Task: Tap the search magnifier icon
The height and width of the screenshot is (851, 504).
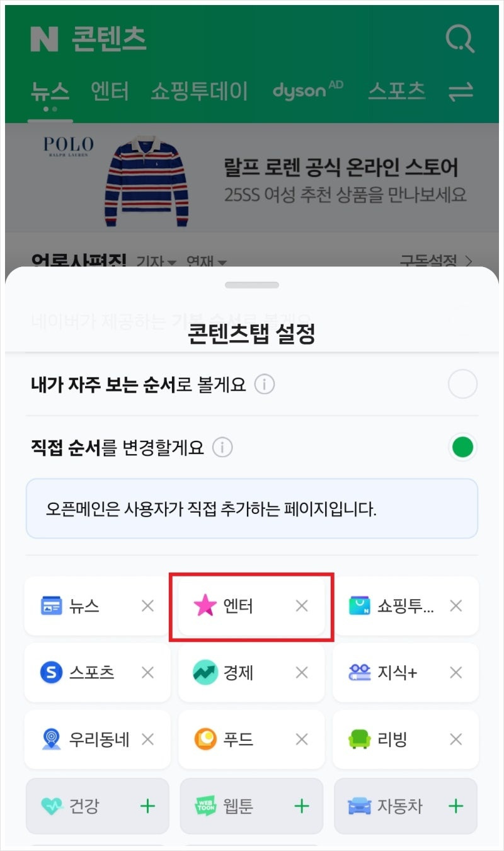Action: point(460,39)
